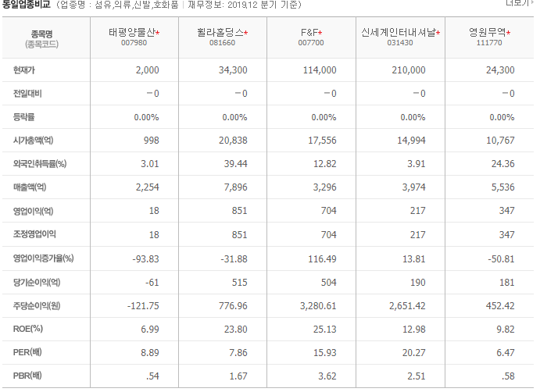Viewport: 540px width, 392px height.
Task: Click the sales value 3,296
Action: coord(325,187)
